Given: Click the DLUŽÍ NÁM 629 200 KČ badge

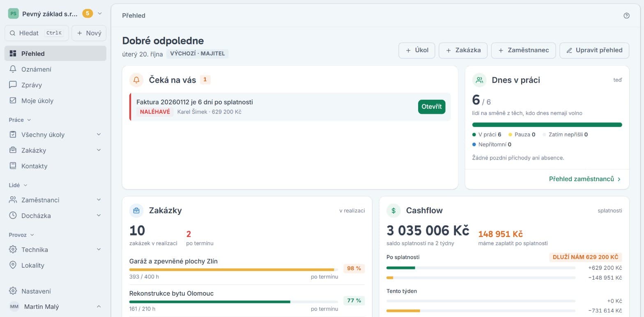Looking at the screenshot, I should (586, 257).
